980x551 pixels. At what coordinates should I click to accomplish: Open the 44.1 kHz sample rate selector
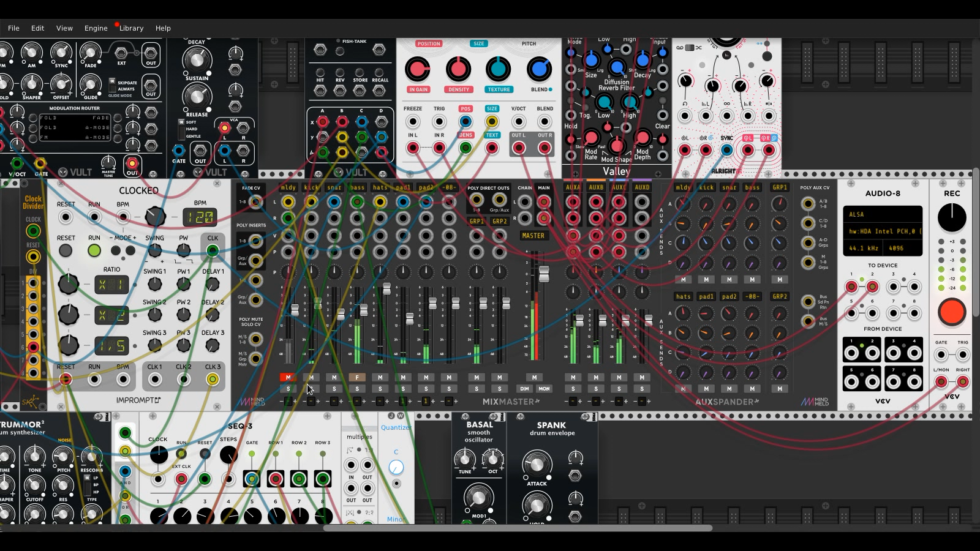[864, 248]
